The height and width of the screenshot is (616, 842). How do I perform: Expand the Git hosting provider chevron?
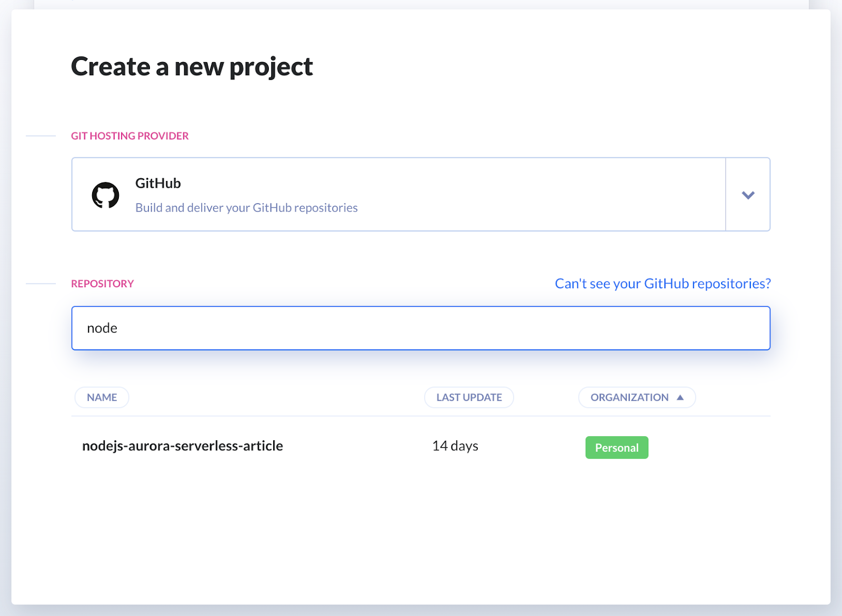pyautogui.click(x=748, y=195)
